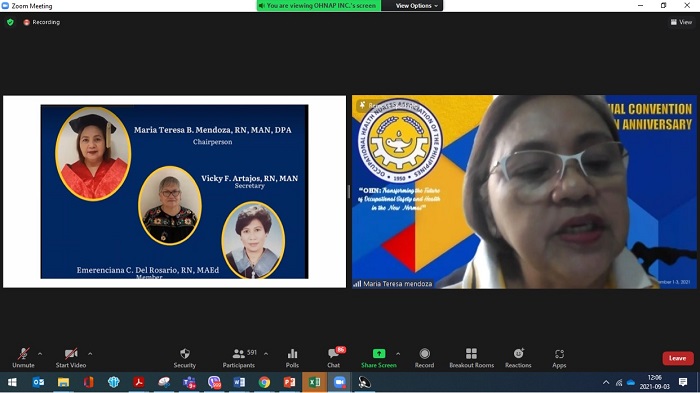Select Maria Teresa mendoza's video tile
This screenshot has width=700, height=393.
524,192
